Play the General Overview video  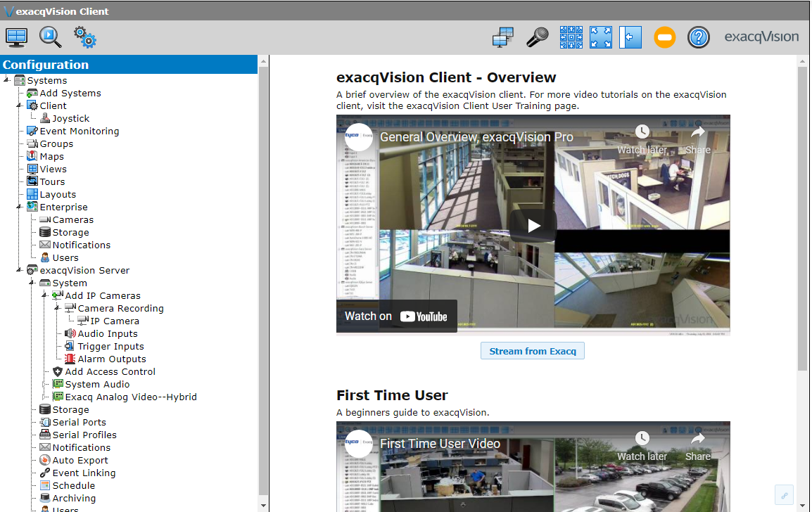pyautogui.click(x=533, y=225)
